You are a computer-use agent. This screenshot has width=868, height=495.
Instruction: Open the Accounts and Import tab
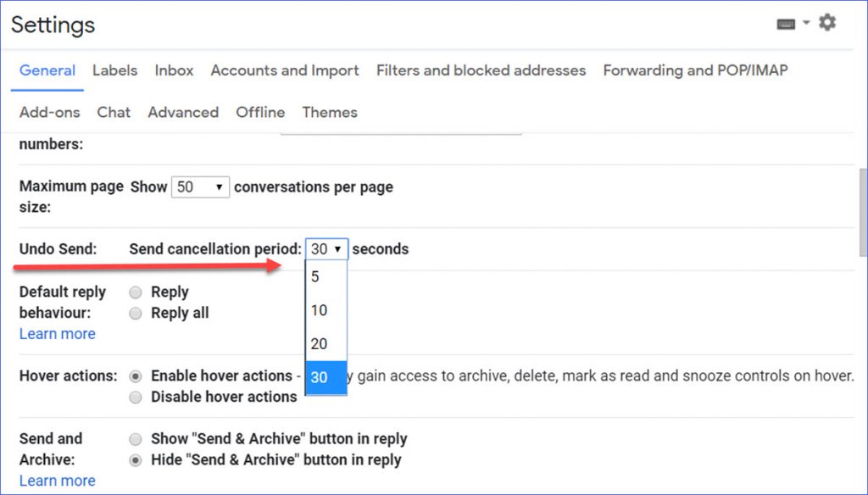tap(284, 71)
